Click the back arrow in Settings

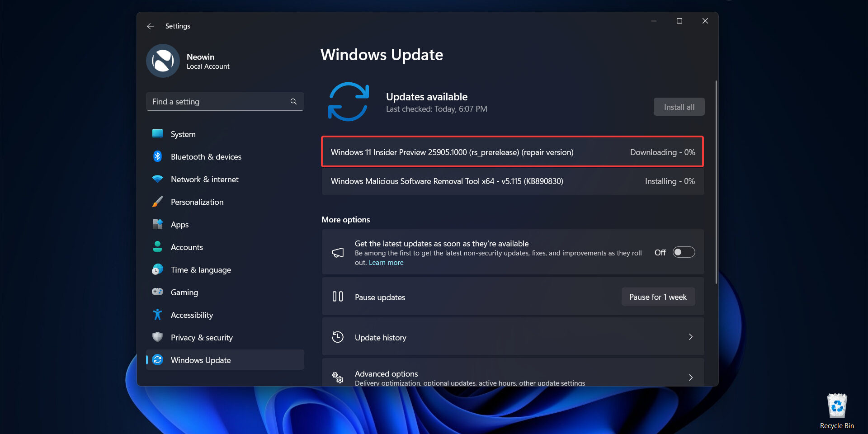[x=151, y=26]
